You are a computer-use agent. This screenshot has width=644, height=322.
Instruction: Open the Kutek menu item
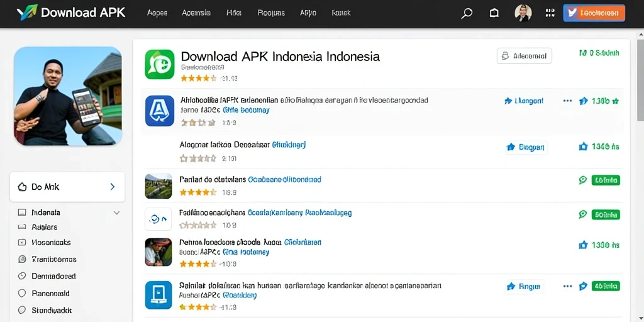pyautogui.click(x=341, y=13)
